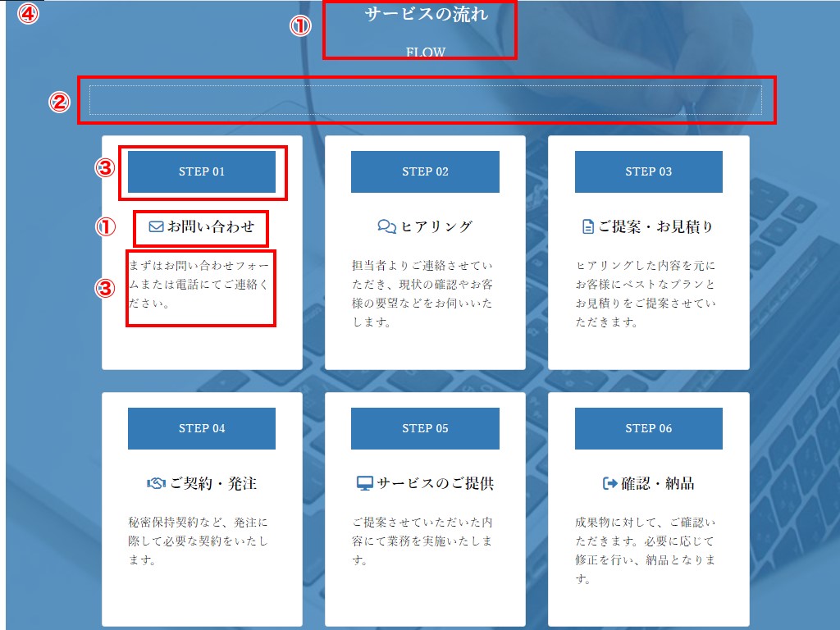Image resolution: width=840 pixels, height=630 pixels.
Task: Click the お問い合わせ card description text
Action: click(x=199, y=285)
